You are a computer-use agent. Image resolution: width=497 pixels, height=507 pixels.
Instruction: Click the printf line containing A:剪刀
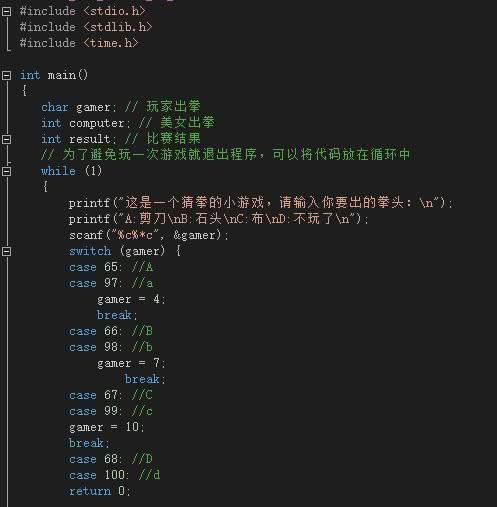point(219,219)
